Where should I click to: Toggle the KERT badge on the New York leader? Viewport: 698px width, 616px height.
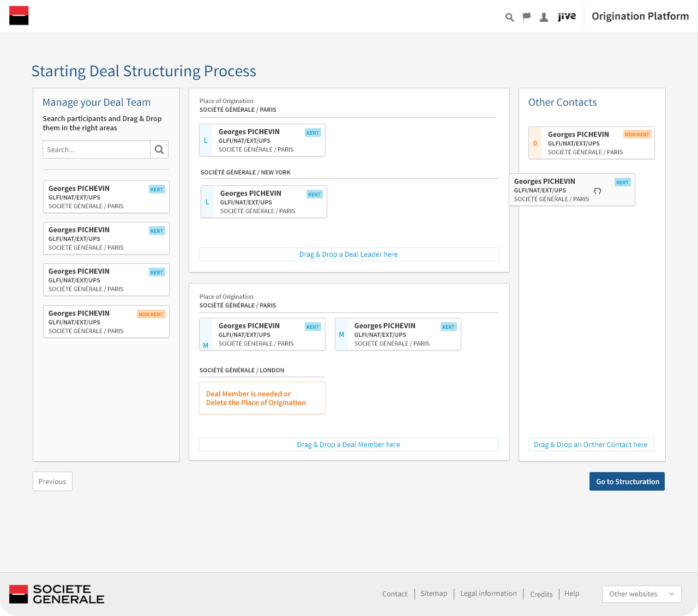(x=314, y=194)
